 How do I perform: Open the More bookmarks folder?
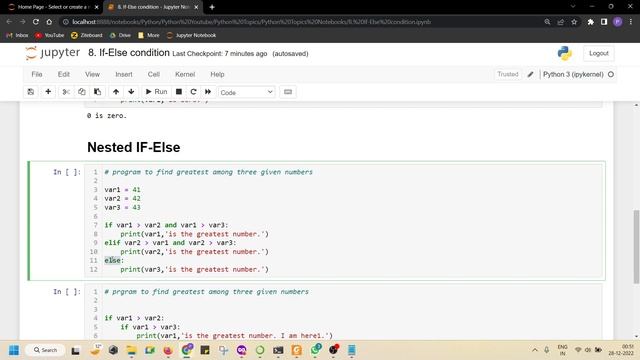149,36
